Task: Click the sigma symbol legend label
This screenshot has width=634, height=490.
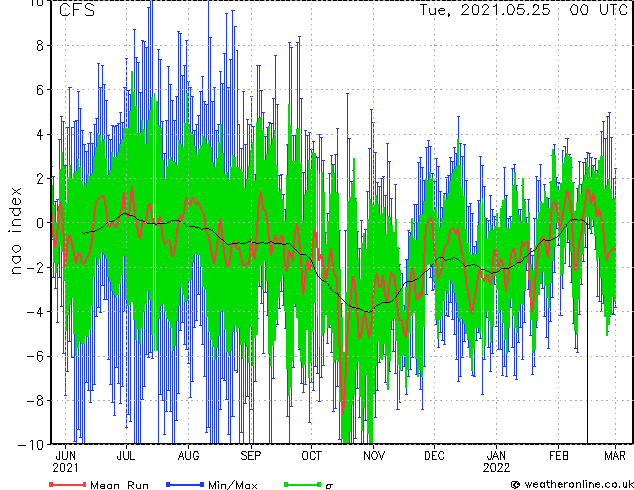Action: pos(329,485)
